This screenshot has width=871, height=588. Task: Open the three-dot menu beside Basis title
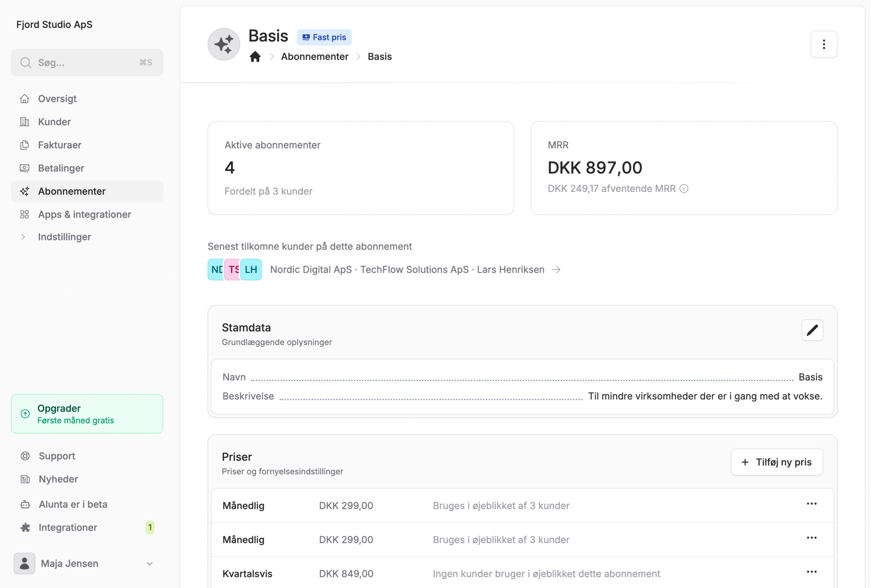(823, 44)
